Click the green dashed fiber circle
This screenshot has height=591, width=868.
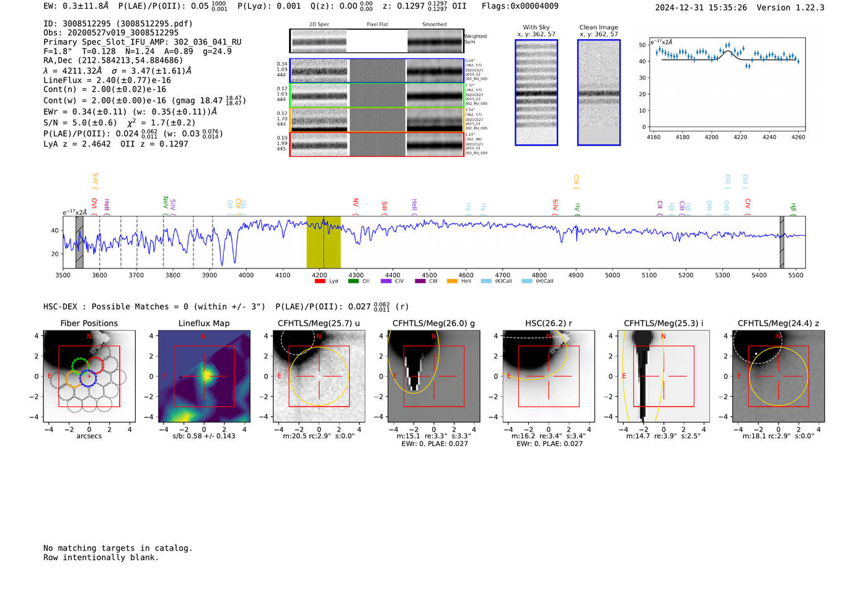[x=79, y=365]
